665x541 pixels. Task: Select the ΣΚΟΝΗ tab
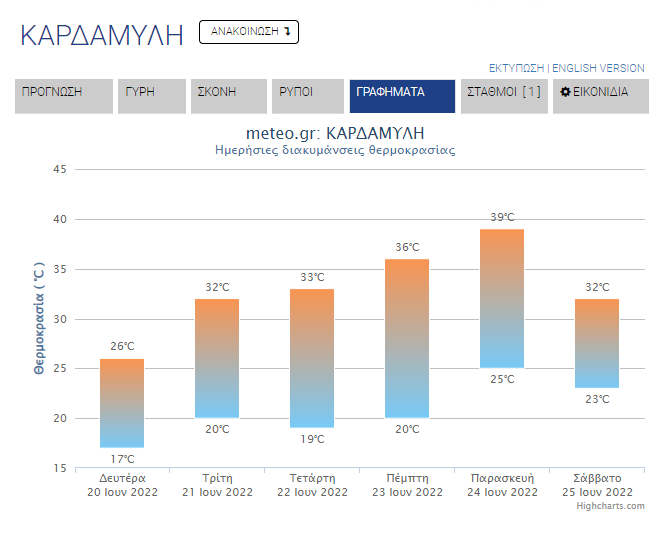click(x=229, y=96)
